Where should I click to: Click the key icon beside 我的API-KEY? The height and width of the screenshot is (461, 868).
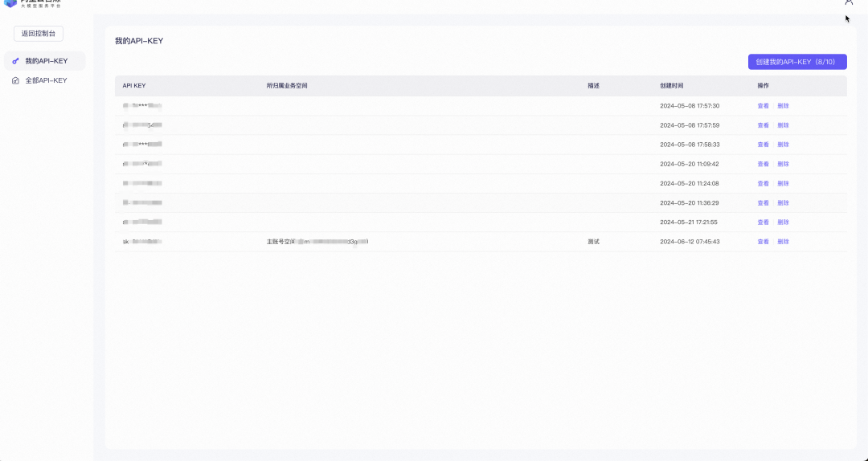[x=15, y=61]
